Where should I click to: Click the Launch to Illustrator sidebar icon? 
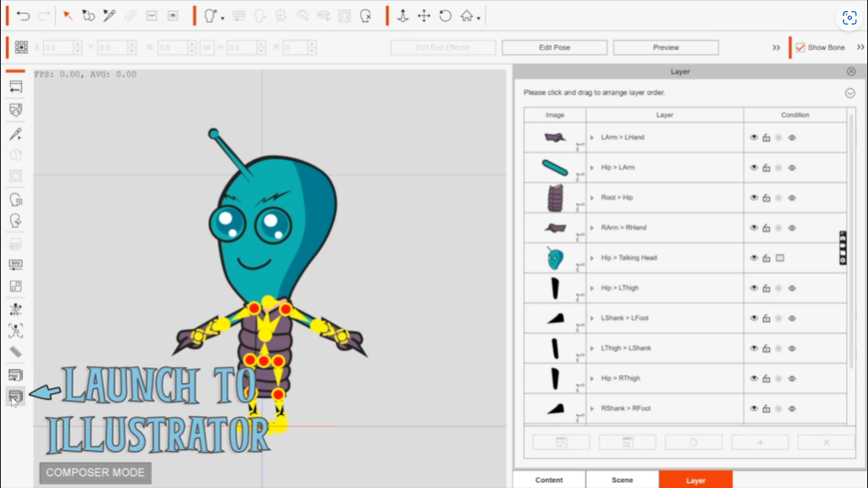click(17, 396)
